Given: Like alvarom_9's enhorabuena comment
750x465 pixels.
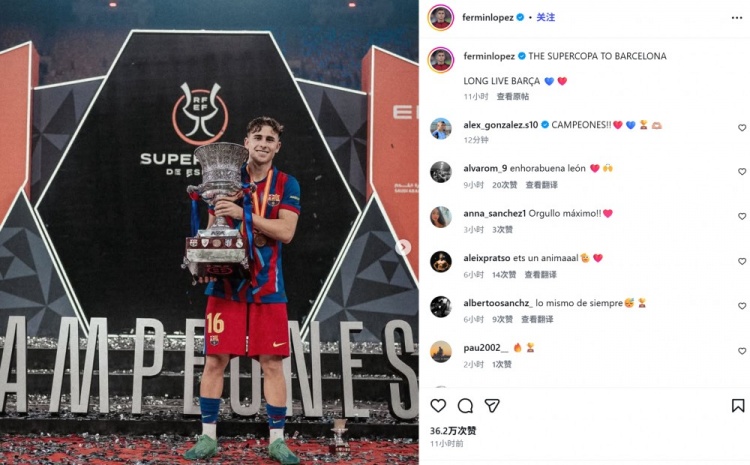Looking at the screenshot, I should tap(741, 171).
